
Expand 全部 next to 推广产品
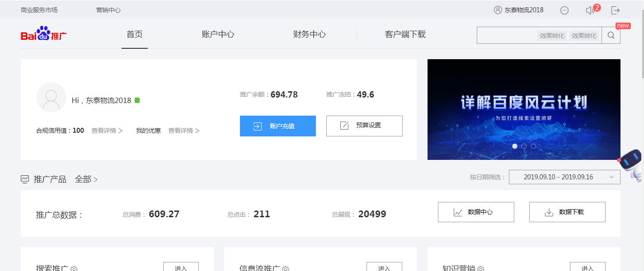(x=86, y=179)
